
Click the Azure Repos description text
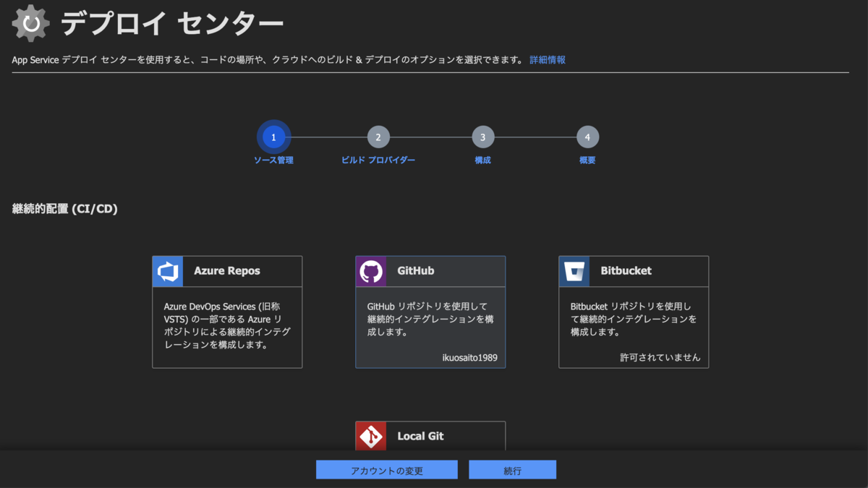[227, 325]
